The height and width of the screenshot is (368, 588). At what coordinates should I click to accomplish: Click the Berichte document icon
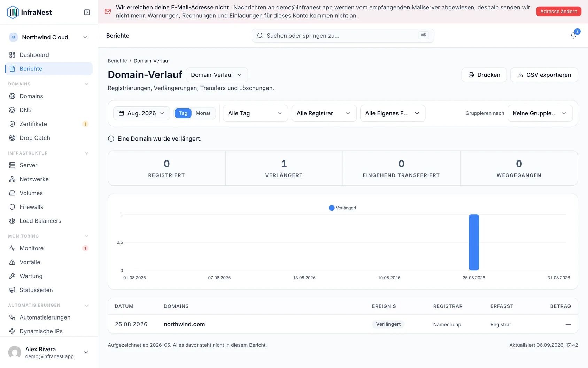tap(12, 69)
